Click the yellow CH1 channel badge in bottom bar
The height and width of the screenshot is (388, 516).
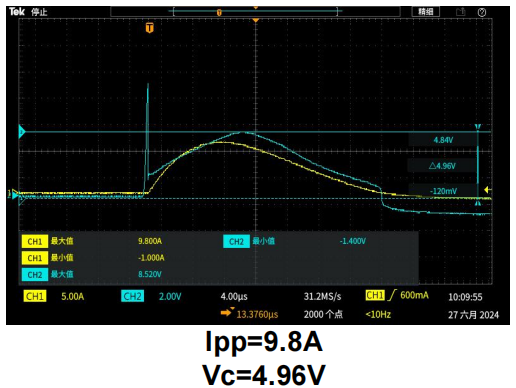(35, 296)
